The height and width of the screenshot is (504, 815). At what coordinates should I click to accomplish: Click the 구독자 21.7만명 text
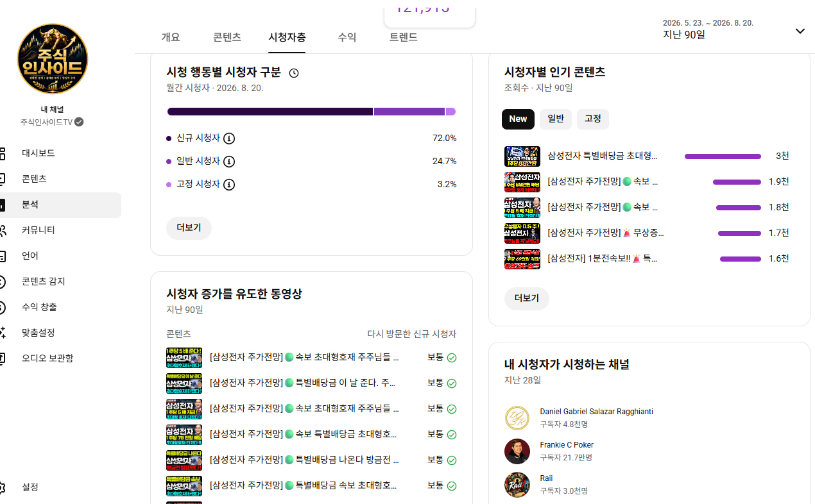566,458
